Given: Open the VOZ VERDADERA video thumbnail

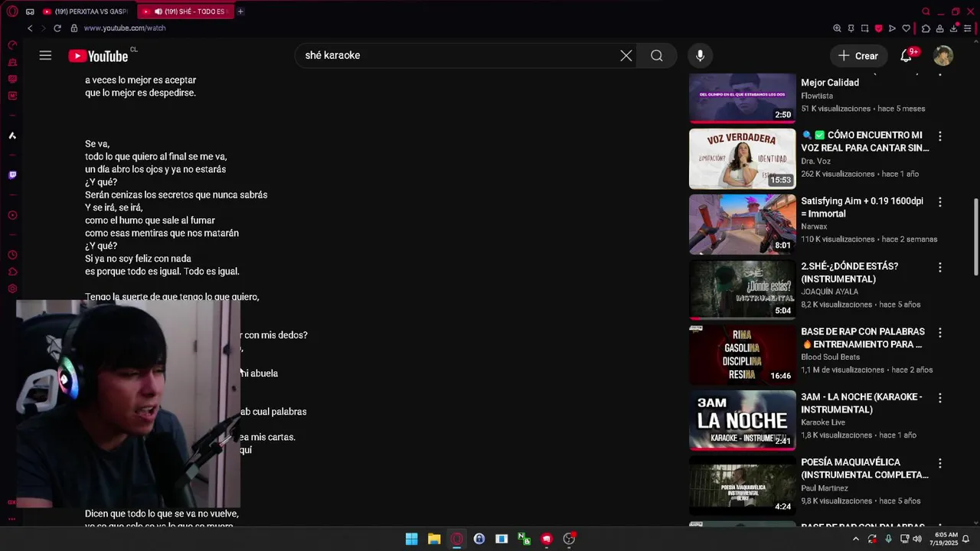Looking at the screenshot, I should pyautogui.click(x=742, y=158).
